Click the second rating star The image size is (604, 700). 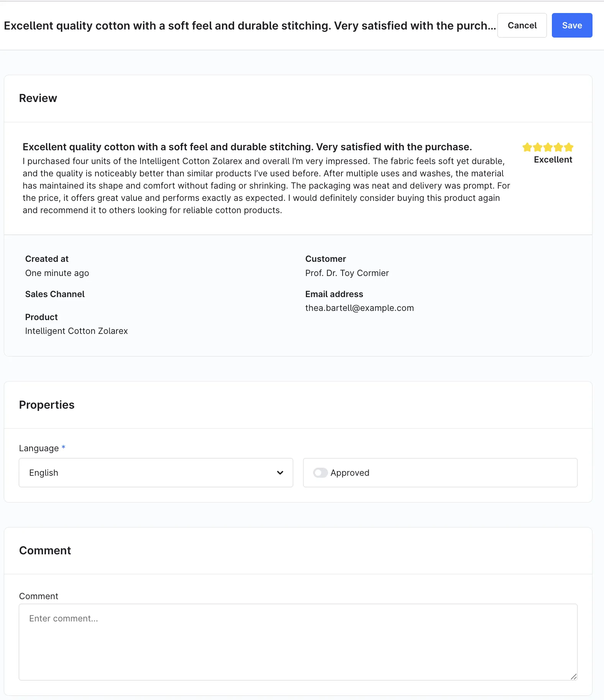coord(538,147)
